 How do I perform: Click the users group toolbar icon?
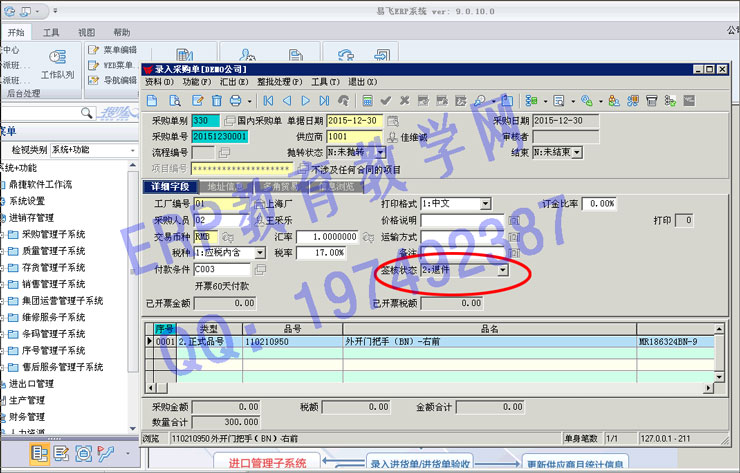point(614,101)
